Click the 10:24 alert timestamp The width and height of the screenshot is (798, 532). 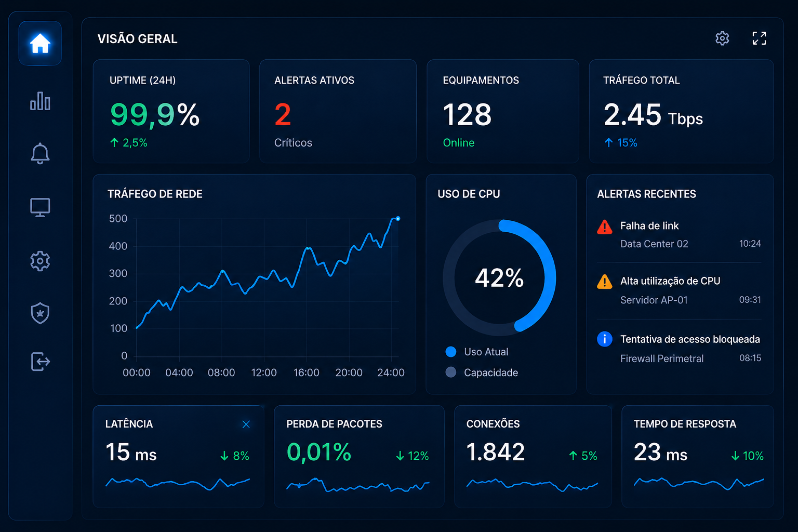coord(750,244)
